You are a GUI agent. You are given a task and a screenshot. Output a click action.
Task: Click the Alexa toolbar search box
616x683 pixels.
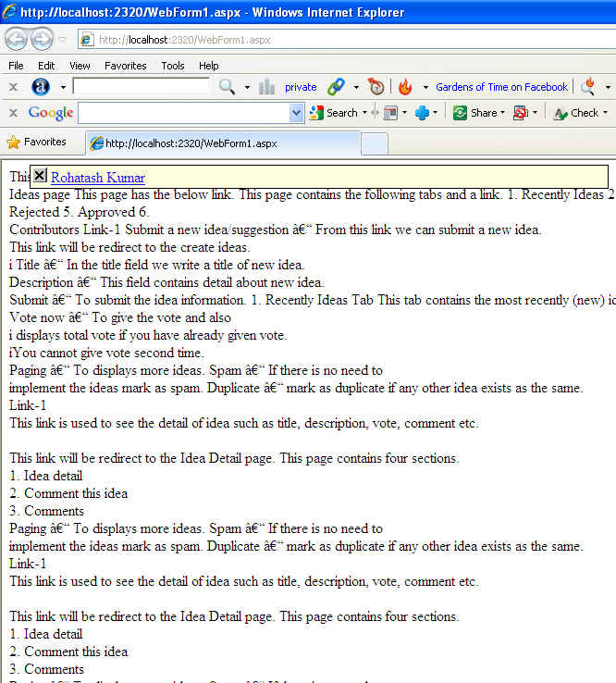click(141, 86)
